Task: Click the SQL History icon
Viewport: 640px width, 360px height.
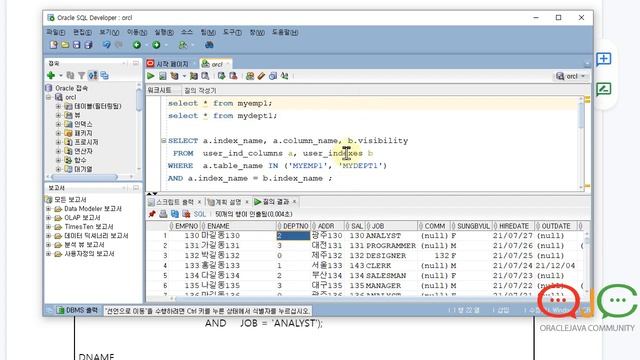Action: [273, 76]
